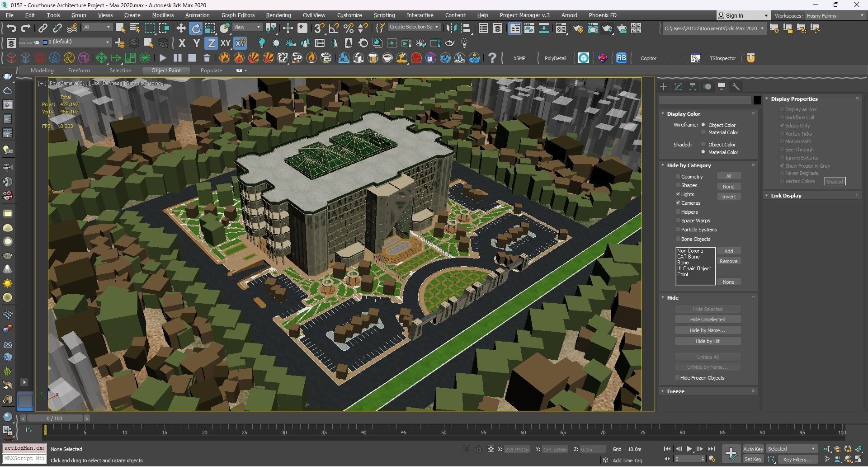
Task: Go to the end frame
Action: pos(711,449)
